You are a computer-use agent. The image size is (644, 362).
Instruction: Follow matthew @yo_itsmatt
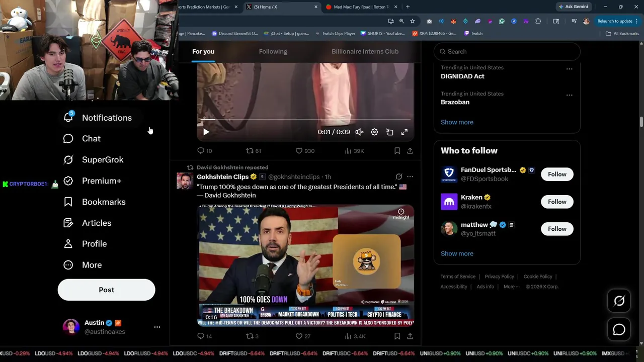[557, 229]
